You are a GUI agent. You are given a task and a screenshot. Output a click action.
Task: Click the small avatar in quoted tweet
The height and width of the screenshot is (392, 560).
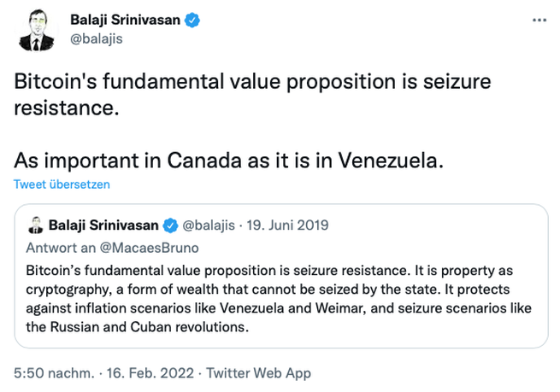(36, 226)
